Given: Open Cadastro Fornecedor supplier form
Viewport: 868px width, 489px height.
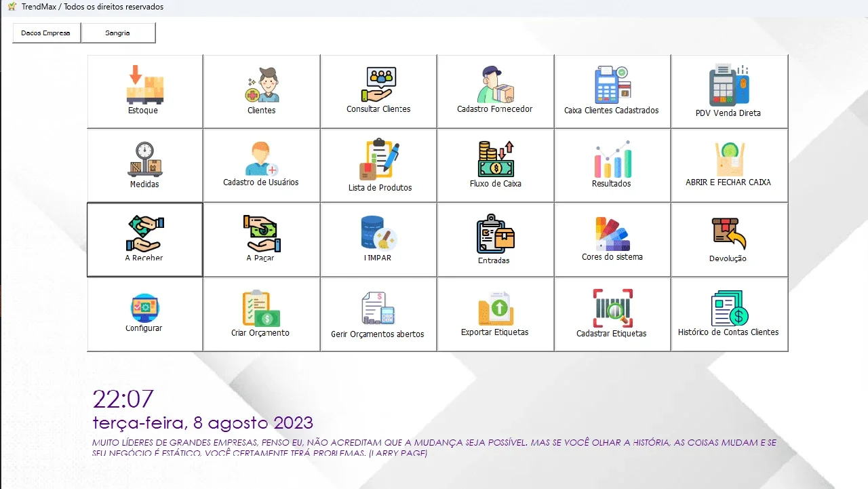Looking at the screenshot, I should [x=495, y=92].
